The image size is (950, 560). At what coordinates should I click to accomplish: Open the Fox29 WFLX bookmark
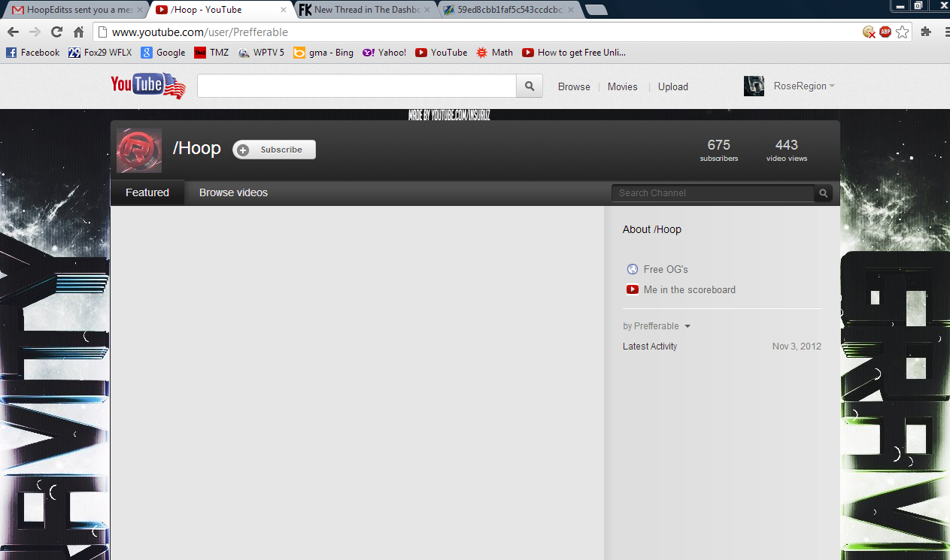click(100, 53)
